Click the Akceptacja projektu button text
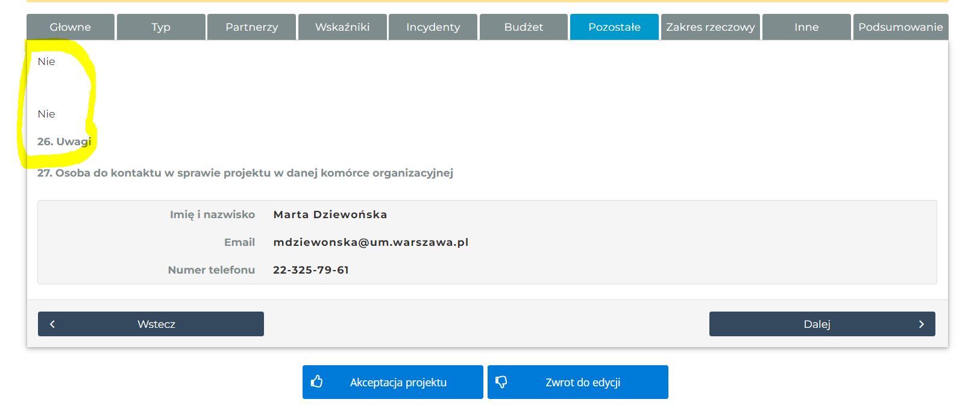This screenshot has height=408, width=980. click(398, 382)
